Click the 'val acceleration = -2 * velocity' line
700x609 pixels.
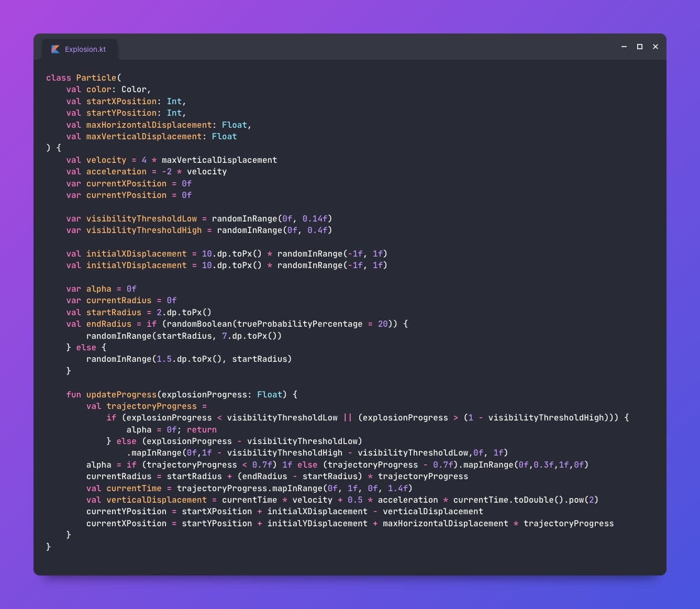pyautogui.click(x=147, y=171)
